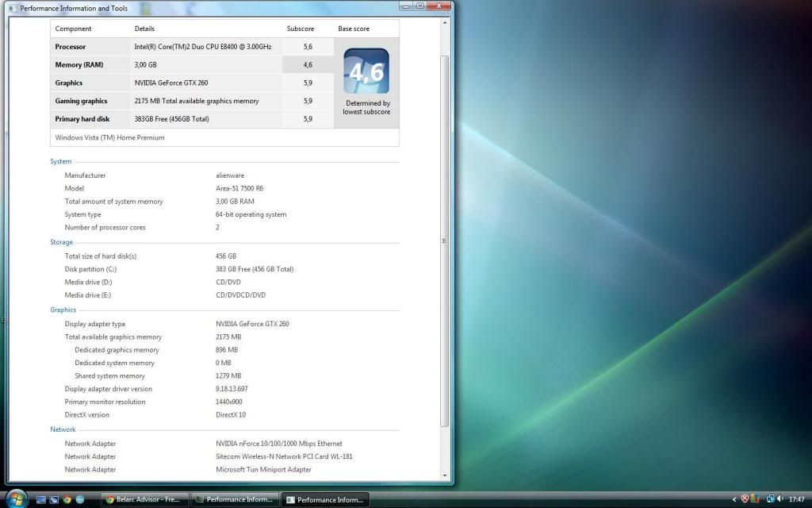The height and width of the screenshot is (508, 812).
Task: Click 'Sitecom Wireless-N Network PCI Card WL-181'
Action: point(284,456)
